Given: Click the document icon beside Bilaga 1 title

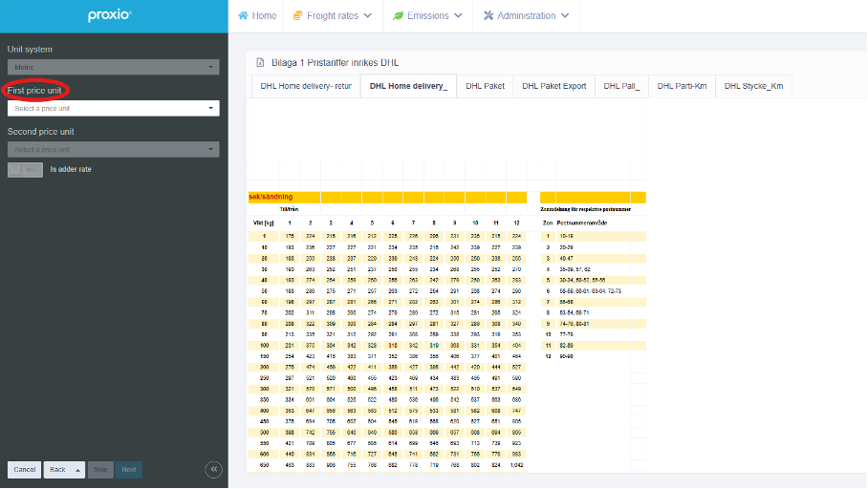Looking at the screenshot, I should [x=260, y=62].
